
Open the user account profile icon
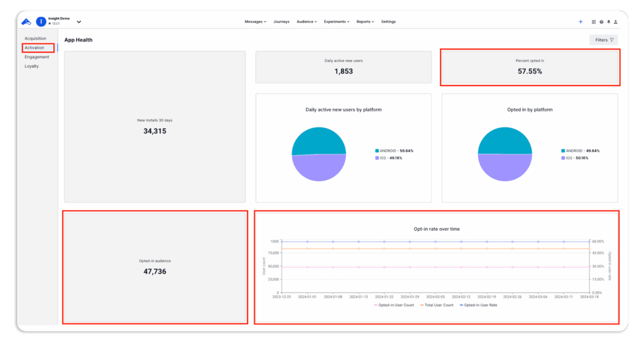(616, 22)
